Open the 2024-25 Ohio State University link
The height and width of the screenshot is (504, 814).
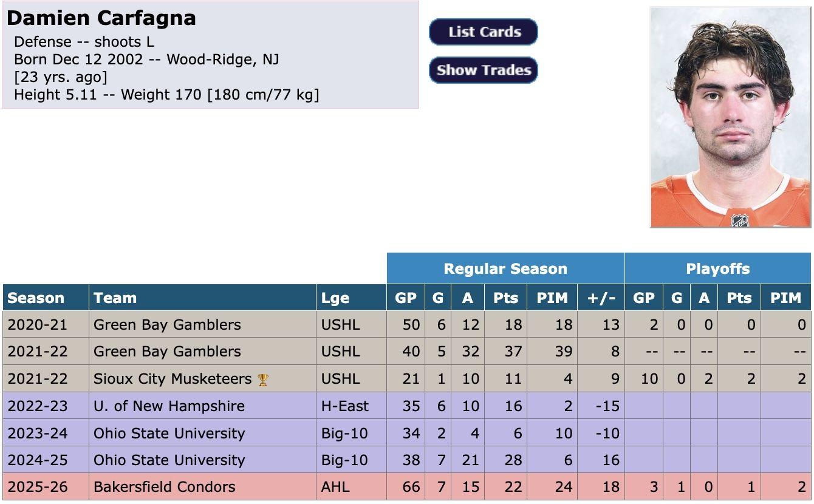point(169,460)
